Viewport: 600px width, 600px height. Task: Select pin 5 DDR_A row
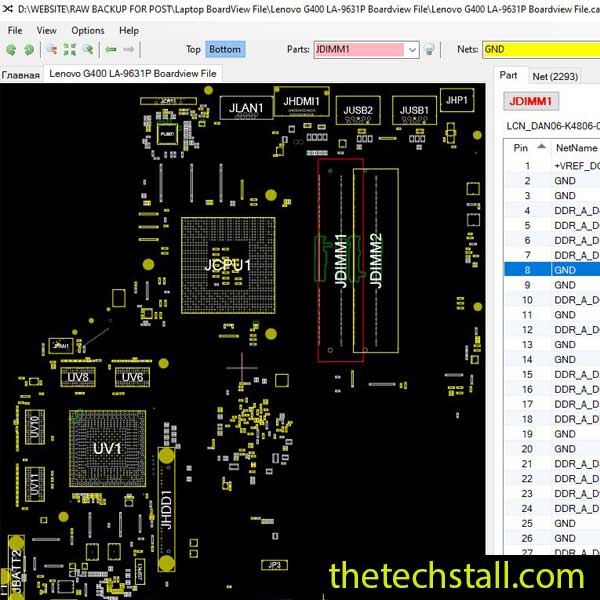pyautogui.click(x=552, y=225)
